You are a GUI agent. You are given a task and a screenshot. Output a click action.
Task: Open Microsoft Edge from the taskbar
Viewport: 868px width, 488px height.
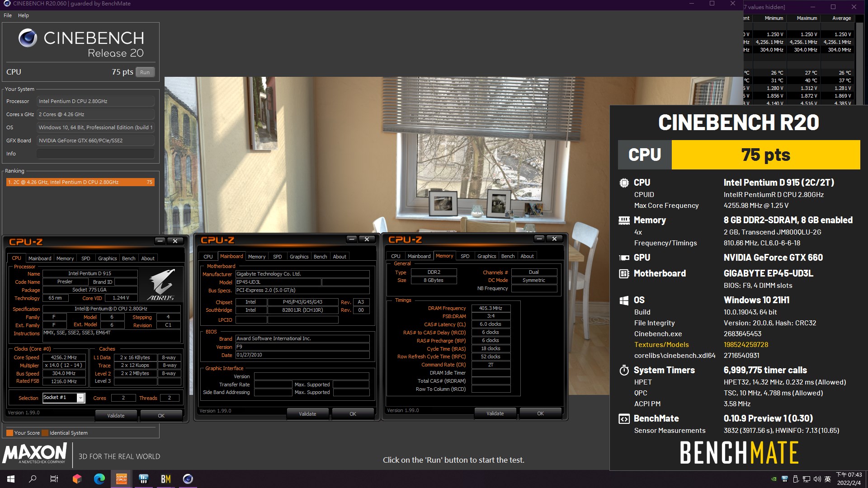point(99,479)
